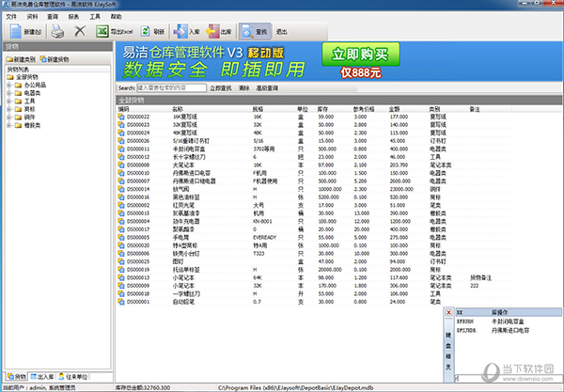Select the 电器类 folder icon
Viewport: 564px width, 392px height.
pos(18,93)
